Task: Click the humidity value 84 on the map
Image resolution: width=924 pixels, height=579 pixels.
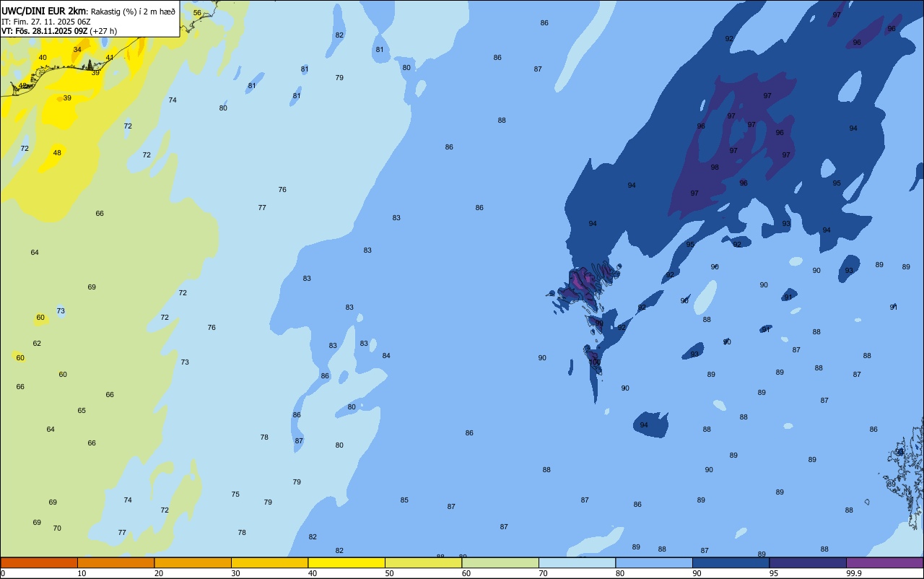Action: pos(386,356)
